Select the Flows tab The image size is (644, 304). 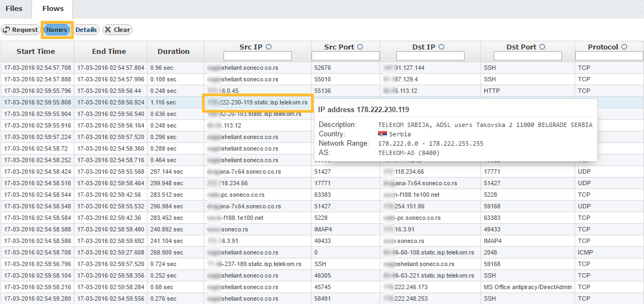click(53, 9)
